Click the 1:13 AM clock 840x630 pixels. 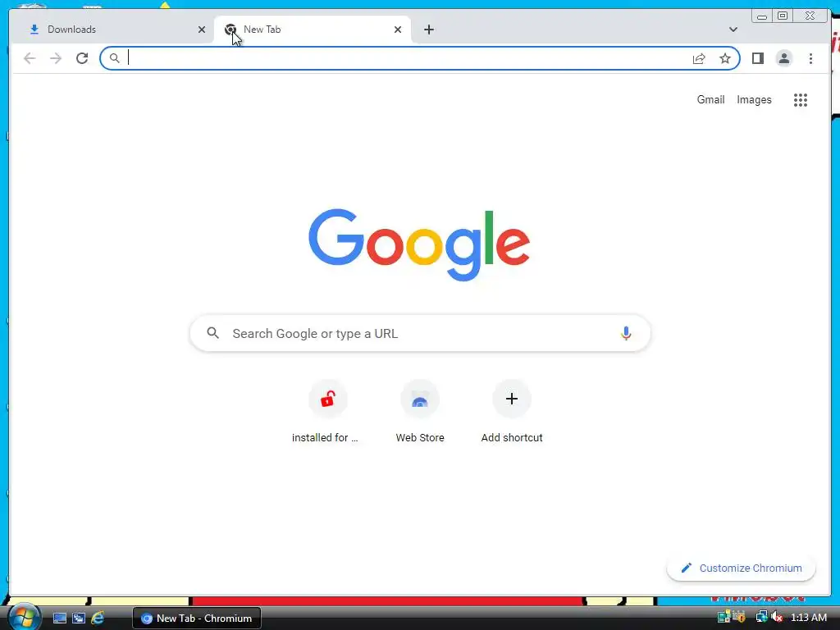809,618
